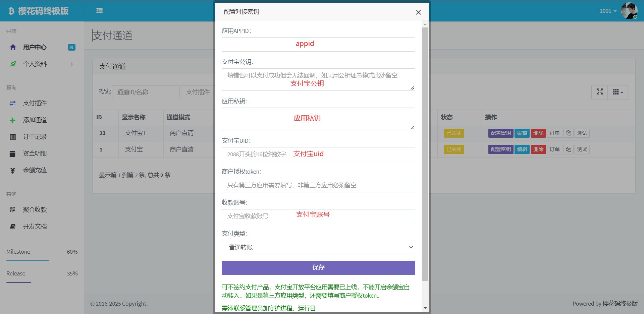This screenshot has width=644, height=314.
Task: Open 开发文档 in the sidebar
Action: (35, 227)
